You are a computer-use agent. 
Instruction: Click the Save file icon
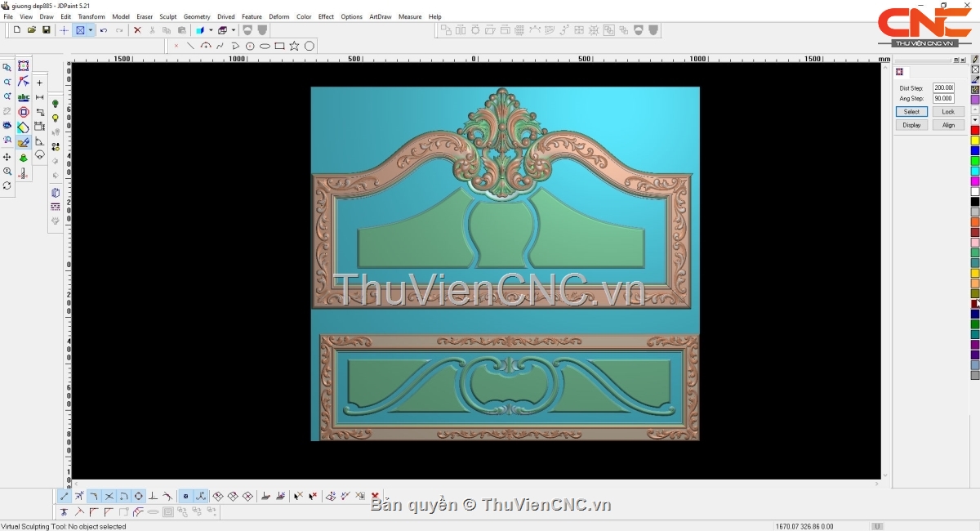click(47, 30)
